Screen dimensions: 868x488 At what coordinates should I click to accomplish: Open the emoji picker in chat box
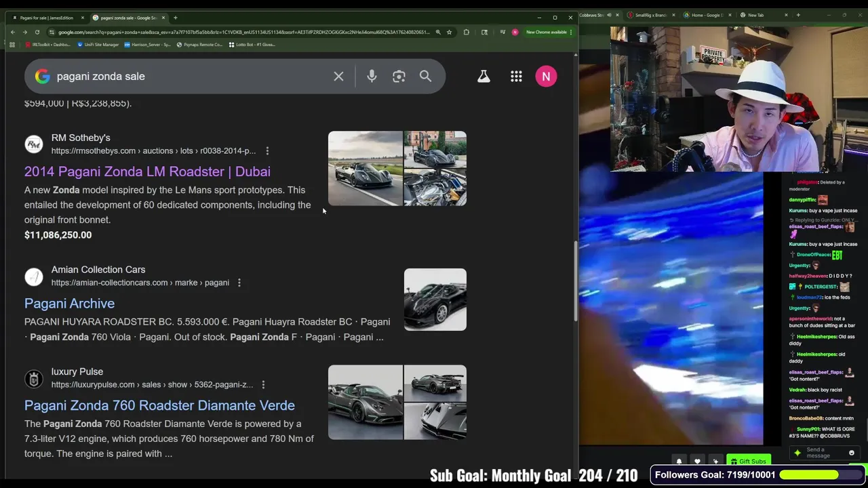(x=852, y=453)
